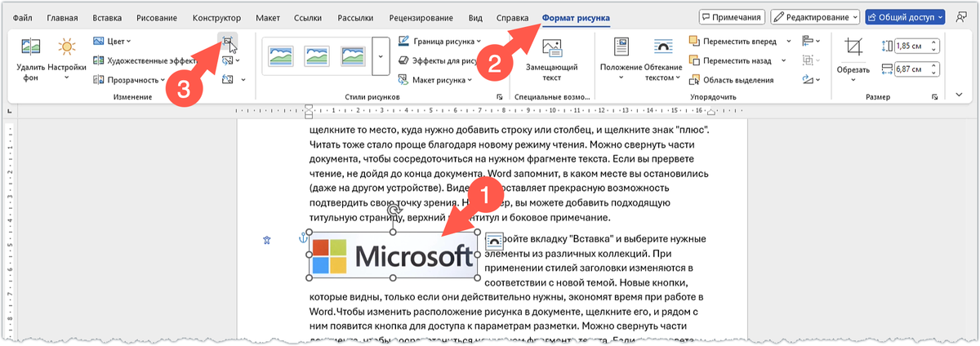The image size is (980, 346).
Task: Click Переместить назад (send backward)
Action: (730, 60)
